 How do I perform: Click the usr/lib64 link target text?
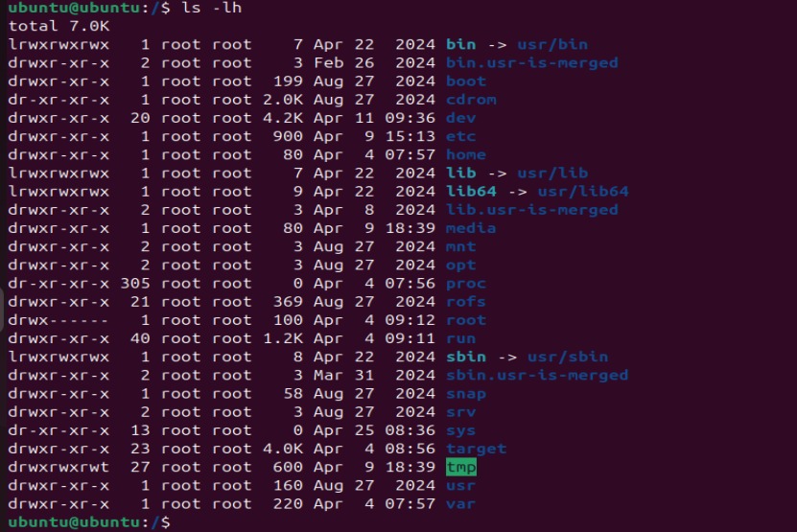583,192
